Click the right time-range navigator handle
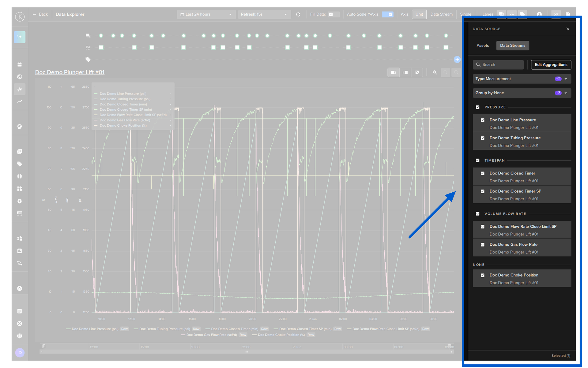The image size is (588, 368). click(x=449, y=347)
